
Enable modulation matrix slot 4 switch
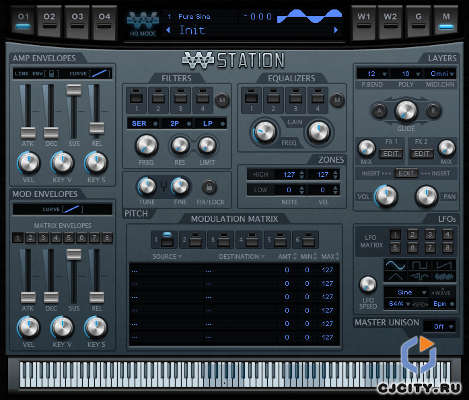(251, 239)
